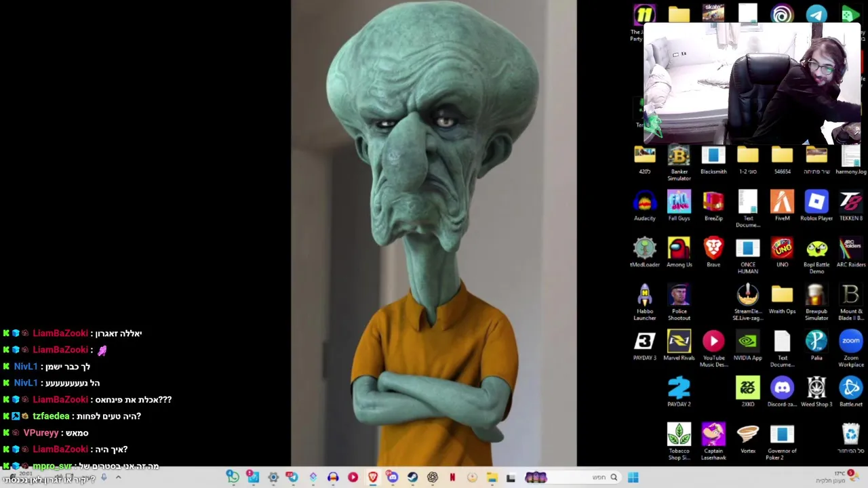
Task: Launch TEKKEN 8 from the desktop
Action: (851, 206)
